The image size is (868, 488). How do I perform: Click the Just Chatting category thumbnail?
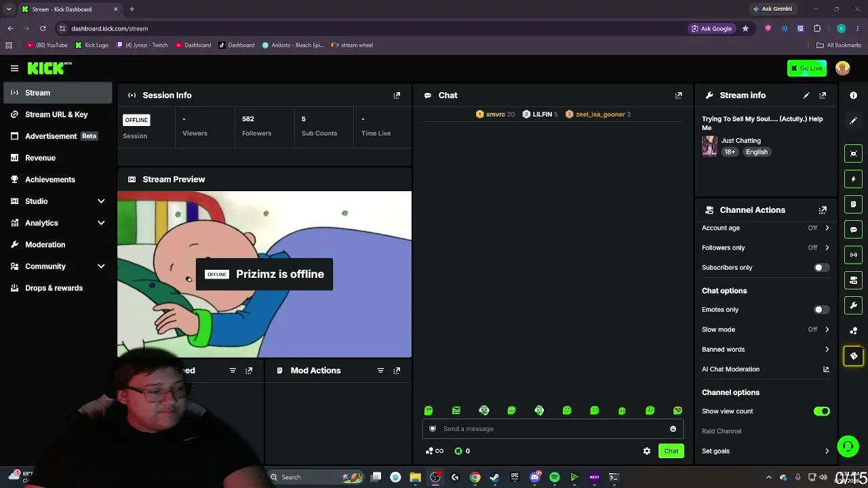(709, 146)
